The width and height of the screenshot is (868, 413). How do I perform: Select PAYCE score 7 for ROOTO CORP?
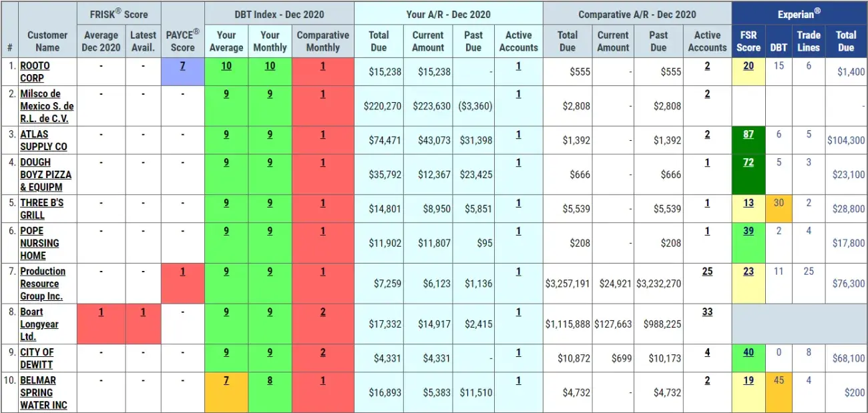pyautogui.click(x=182, y=66)
